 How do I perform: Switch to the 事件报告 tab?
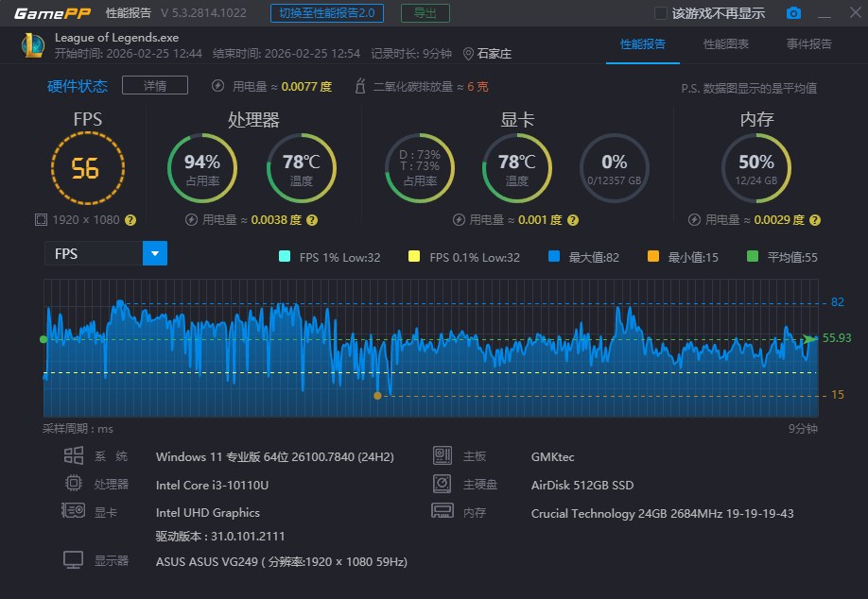point(808,43)
